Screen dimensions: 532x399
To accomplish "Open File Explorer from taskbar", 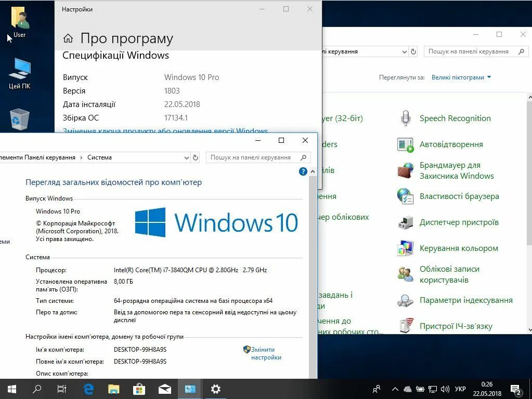I will tap(114, 389).
